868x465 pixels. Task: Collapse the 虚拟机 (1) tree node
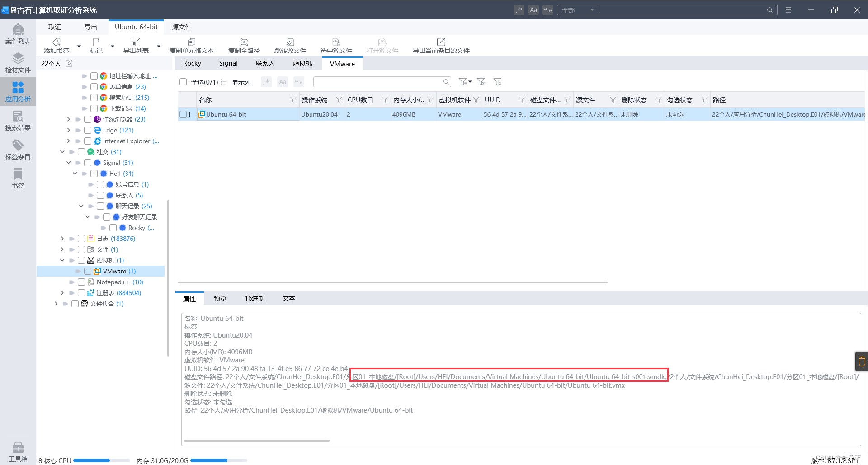tap(62, 260)
